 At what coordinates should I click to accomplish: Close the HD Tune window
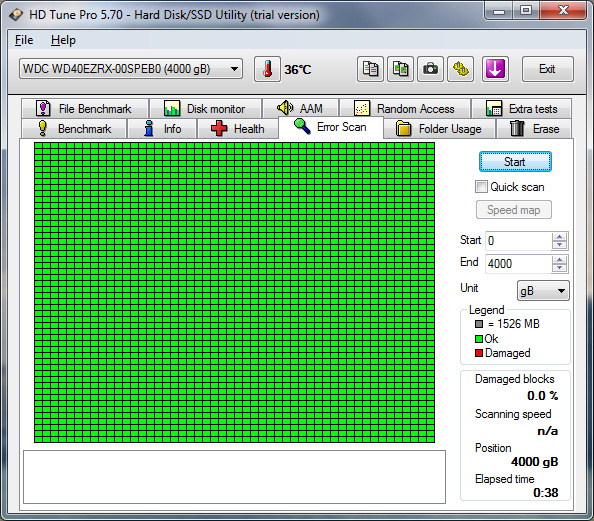563,11
